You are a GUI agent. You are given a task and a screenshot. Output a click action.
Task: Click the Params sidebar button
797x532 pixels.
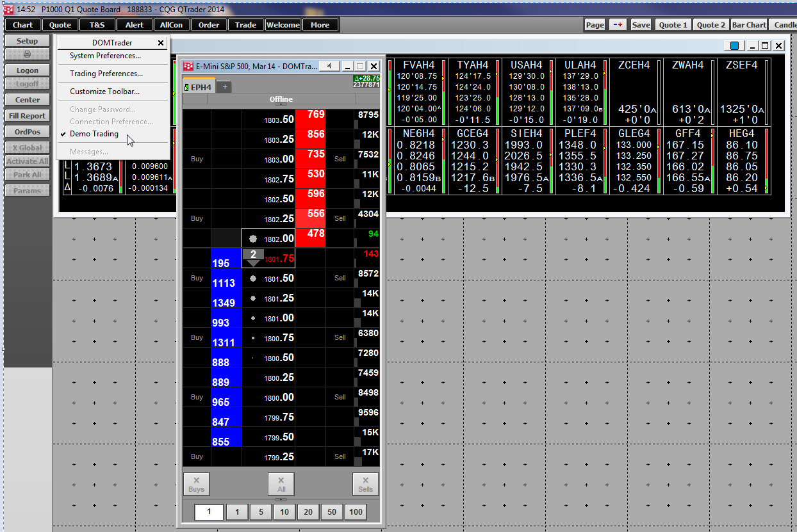click(x=28, y=191)
